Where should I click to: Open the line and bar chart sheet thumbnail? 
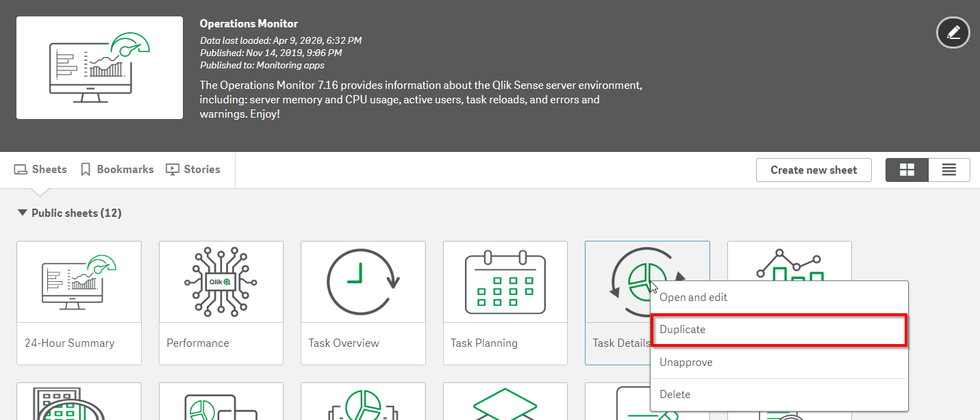[789, 261]
